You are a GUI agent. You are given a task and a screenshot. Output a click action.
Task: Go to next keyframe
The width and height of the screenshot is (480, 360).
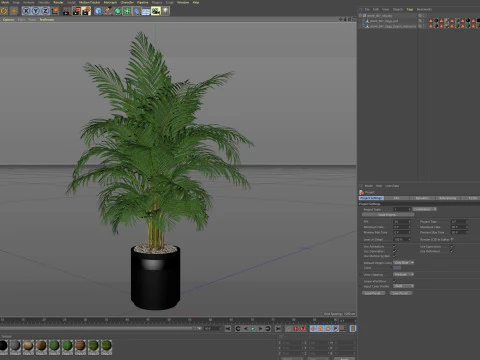click(268, 329)
